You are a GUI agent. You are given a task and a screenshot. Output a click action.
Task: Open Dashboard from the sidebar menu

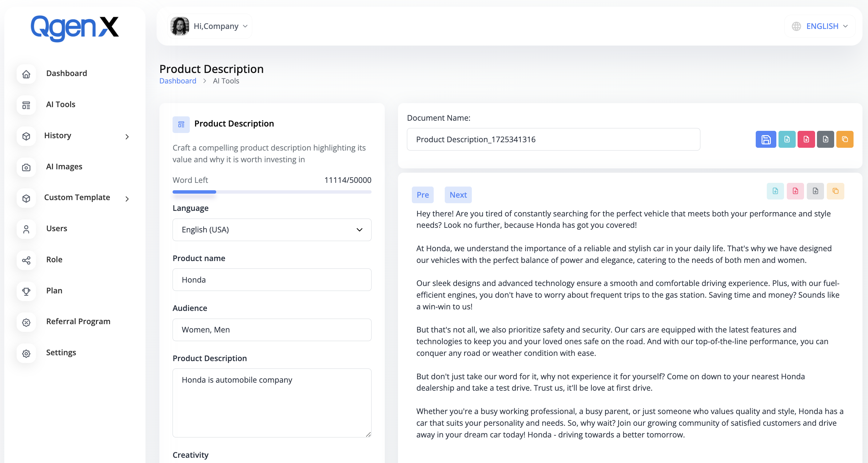point(66,73)
